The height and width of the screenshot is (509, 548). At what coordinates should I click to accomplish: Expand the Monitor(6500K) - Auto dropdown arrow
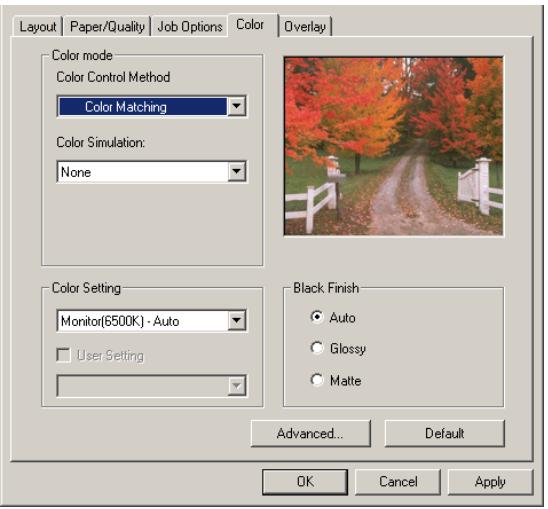(x=237, y=320)
